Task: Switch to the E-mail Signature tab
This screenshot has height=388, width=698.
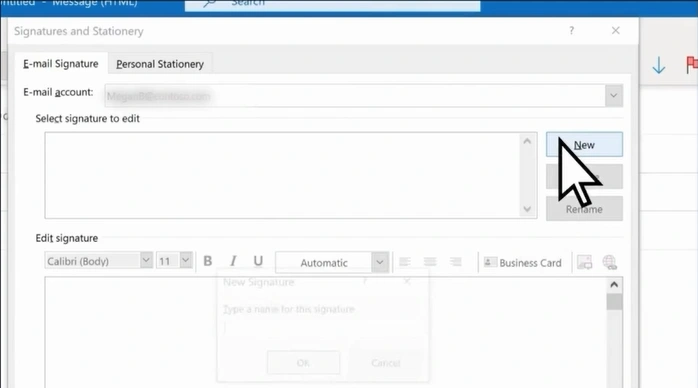Action: tap(61, 64)
